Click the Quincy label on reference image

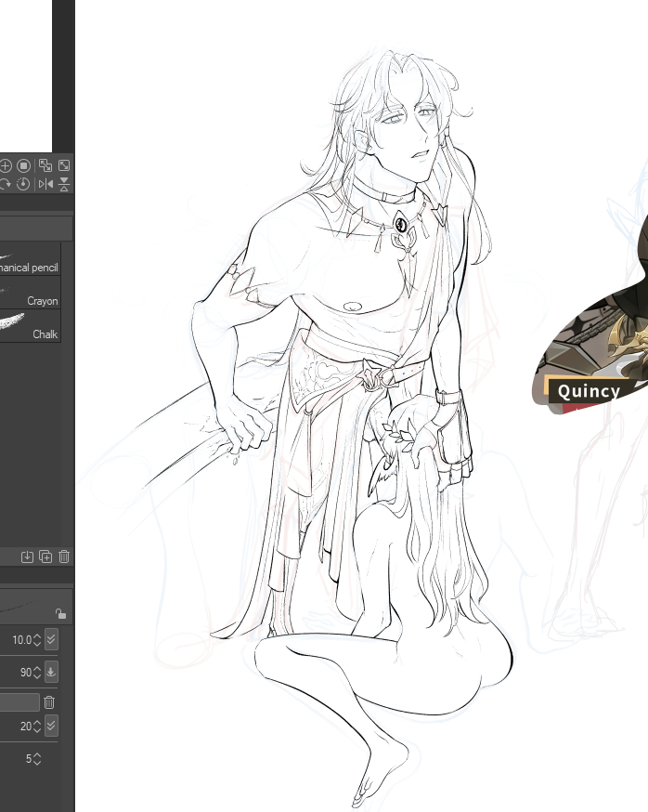589,391
